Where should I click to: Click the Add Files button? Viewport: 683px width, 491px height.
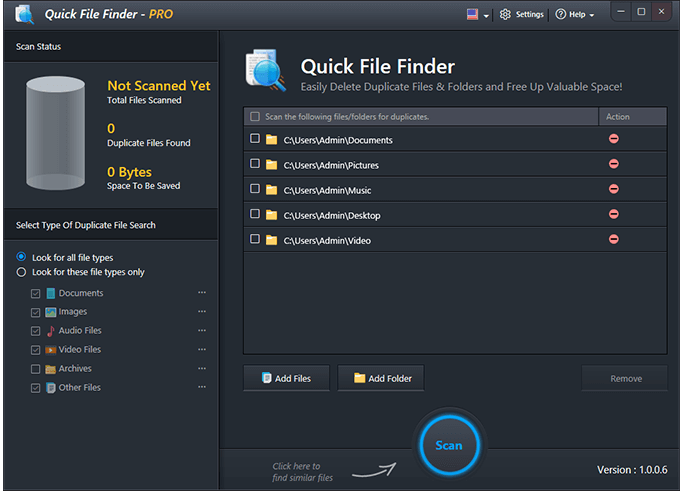click(x=286, y=378)
